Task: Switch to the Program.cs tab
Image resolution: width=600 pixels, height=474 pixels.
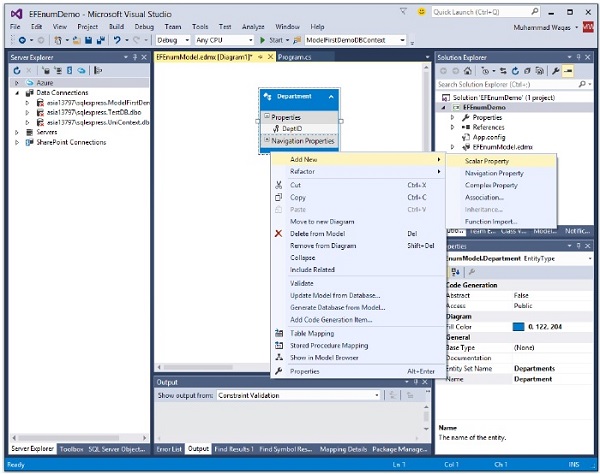Action: [x=294, y=57]
